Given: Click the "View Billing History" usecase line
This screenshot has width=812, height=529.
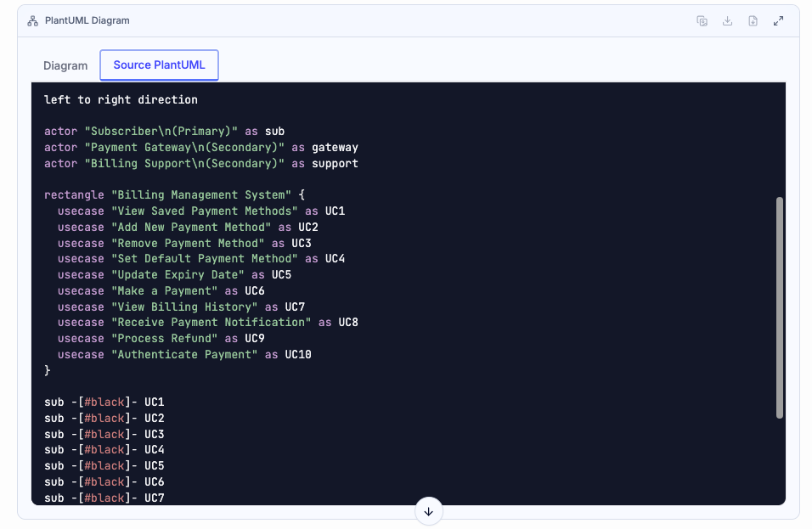Looking at the screenshot, I should (181, 307).
